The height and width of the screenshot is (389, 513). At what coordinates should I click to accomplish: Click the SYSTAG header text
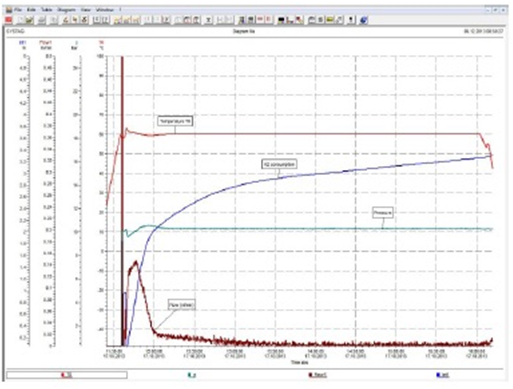16,31
